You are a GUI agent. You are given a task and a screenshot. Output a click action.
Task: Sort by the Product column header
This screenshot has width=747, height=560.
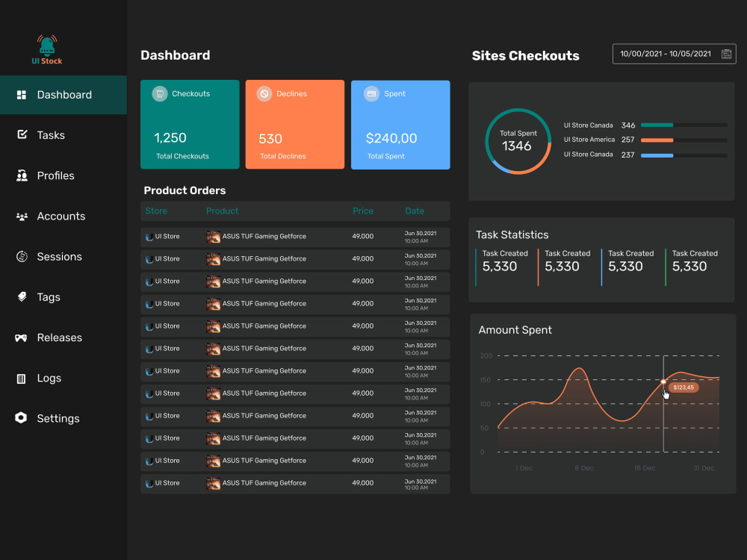pyautogui.click(x=222, y=211)
